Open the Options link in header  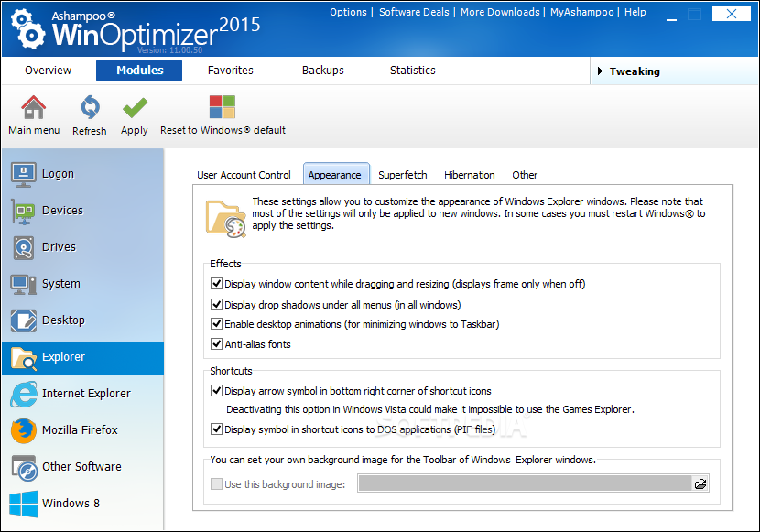[x=348, y=12]
